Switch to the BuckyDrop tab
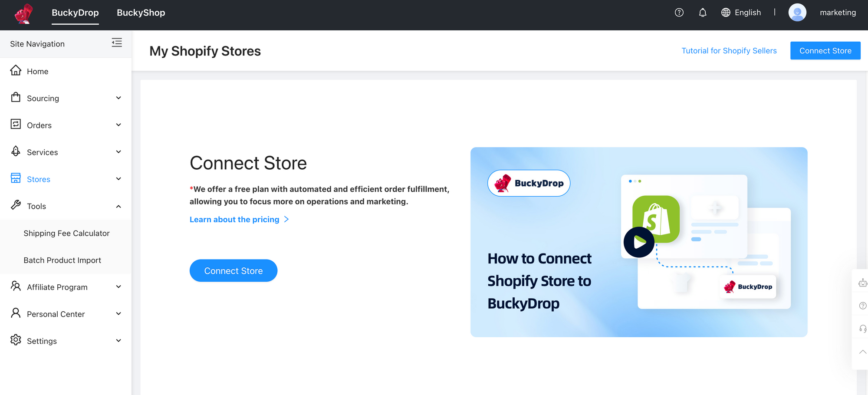This screenshot has height=395, width=868. click(75, 13)
